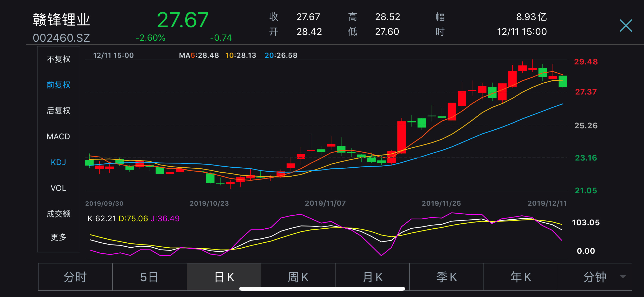Click the stock code 002460.SZ
This screenshot has width=644, height=297.
[x=61, y=38]
